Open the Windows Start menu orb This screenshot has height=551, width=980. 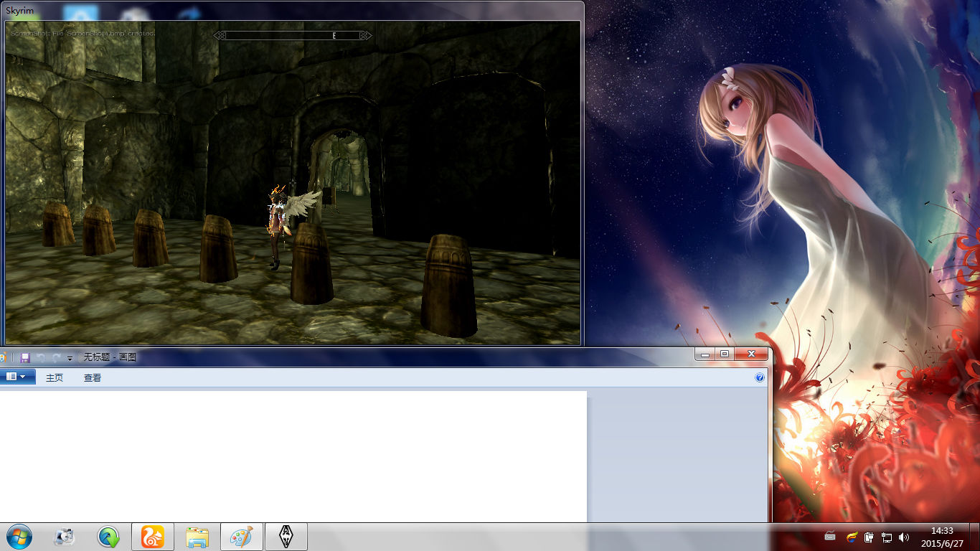[19, 537]
